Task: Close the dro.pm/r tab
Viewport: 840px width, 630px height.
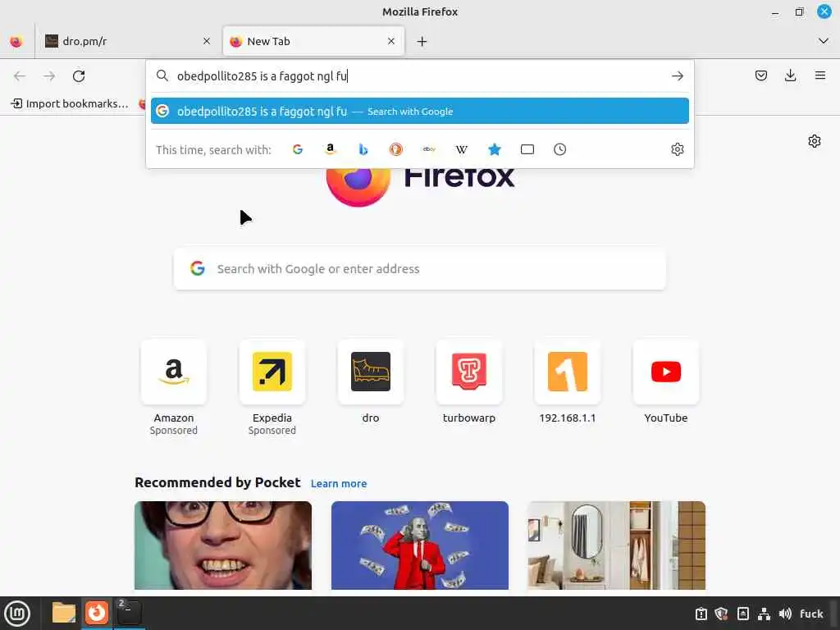Action: click(x=206, y=41)
